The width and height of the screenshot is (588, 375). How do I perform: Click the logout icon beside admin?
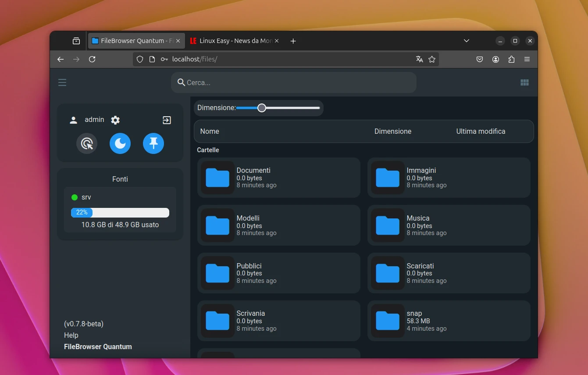[167, 120]
